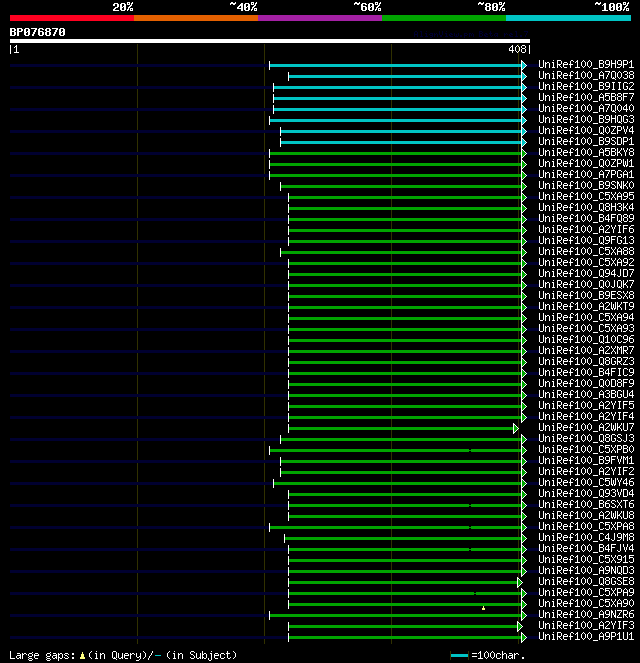Click the UniRef100_A5B8F7 label
This screenshot has height=663, width=640.
point(586,97)
